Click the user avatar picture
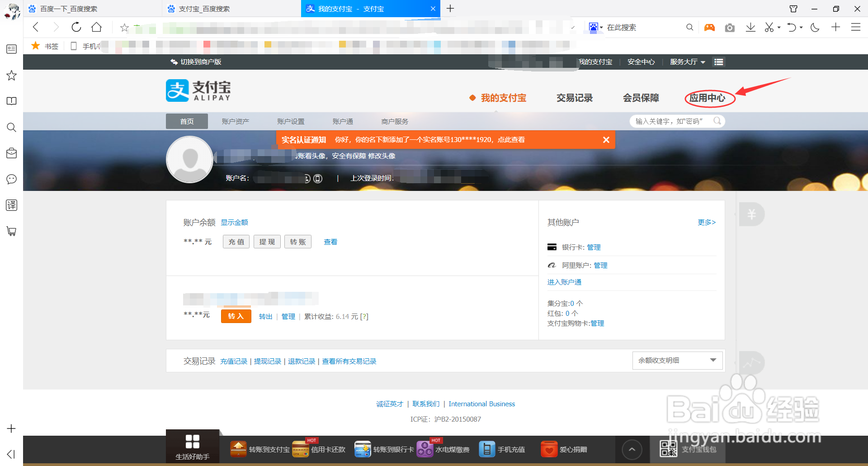The height and width of the screenshot is (466, 868). 190,159
